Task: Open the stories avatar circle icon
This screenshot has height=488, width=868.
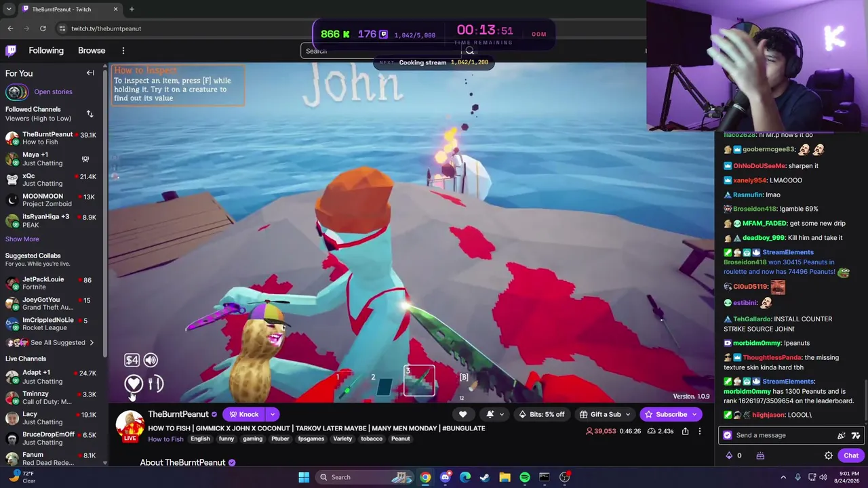Action: (16, 91)
